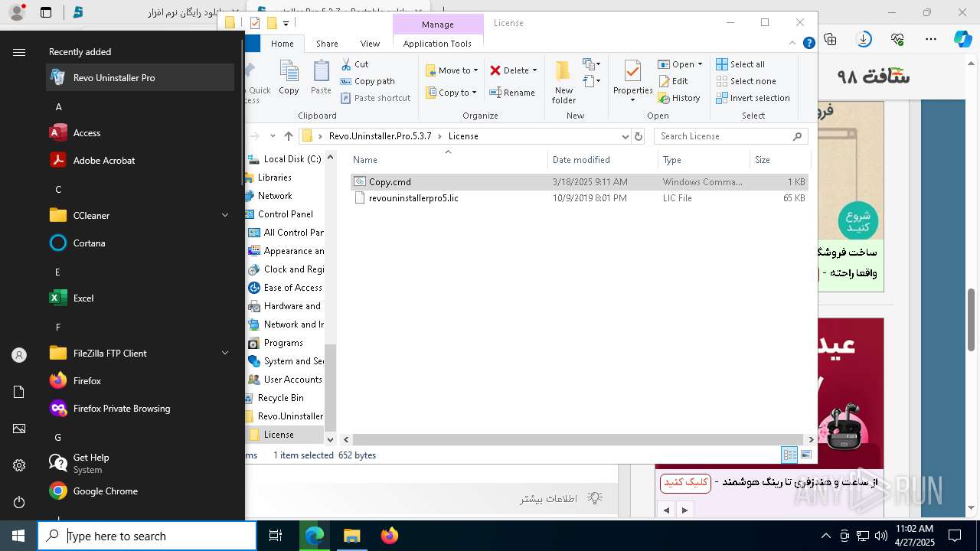Open Documents from Start sidebar
Viewport: 980px width, 551px height.
pos(19,392)
